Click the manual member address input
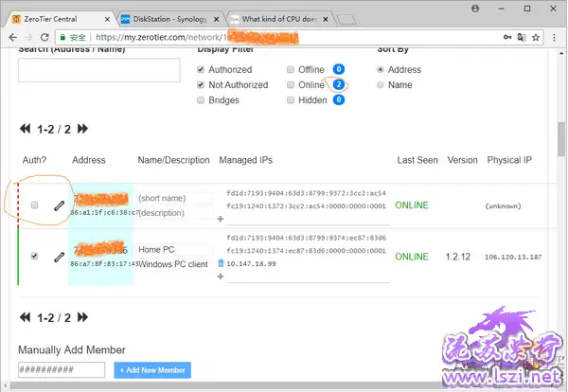The width and height of the screenshot is (568, 392). (x=62, y=370)
